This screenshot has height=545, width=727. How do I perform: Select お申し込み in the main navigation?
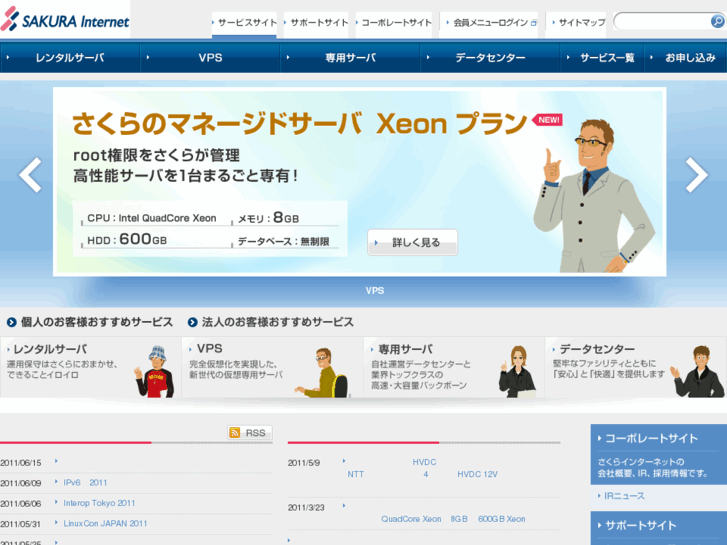[x=686, y=58]
